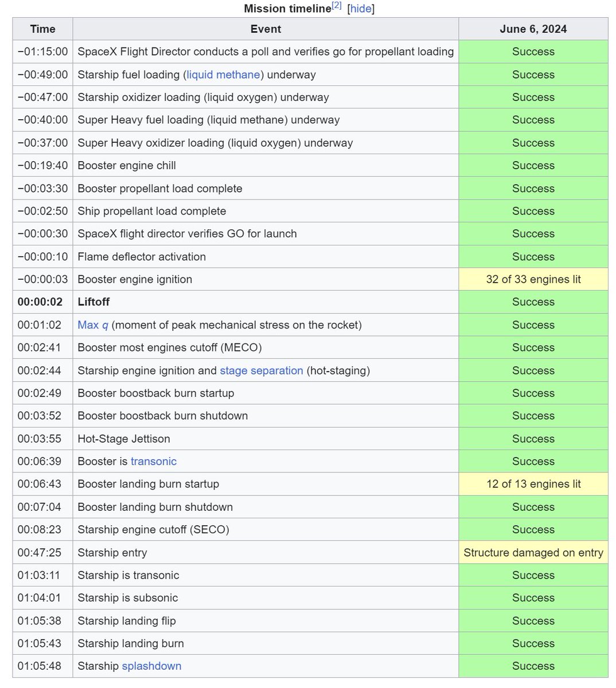This screenshot has width=616, height=688.
Task: Click the −01:15:00 time cell
Action: (x=42, y=52)
